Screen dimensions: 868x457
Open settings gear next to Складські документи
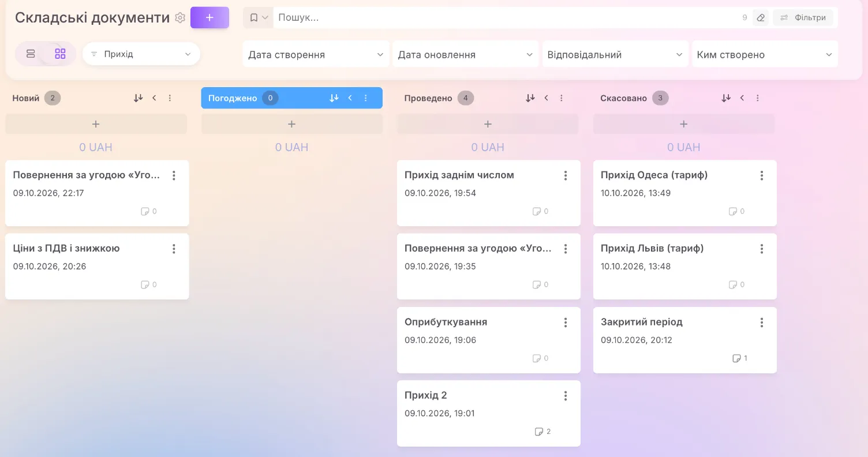pyautogui.click(x=180, y=18)
